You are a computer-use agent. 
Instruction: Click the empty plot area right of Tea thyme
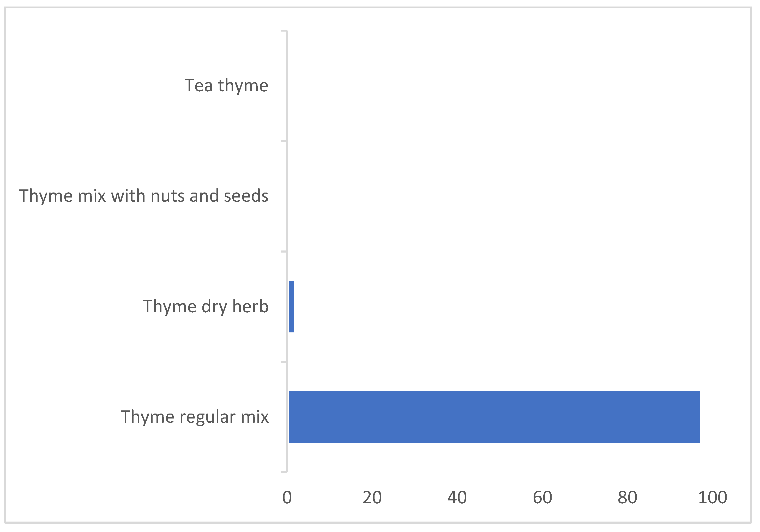pyautogui.click(x=497, y=85)
